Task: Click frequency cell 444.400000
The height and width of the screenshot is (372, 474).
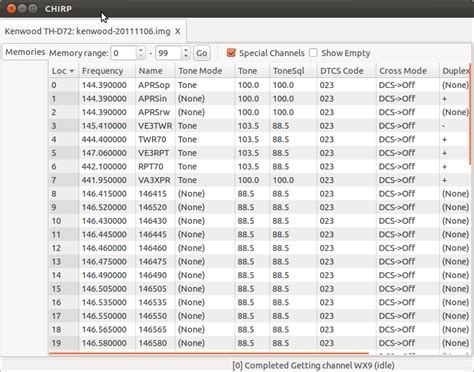Action: tap(107, 139)
